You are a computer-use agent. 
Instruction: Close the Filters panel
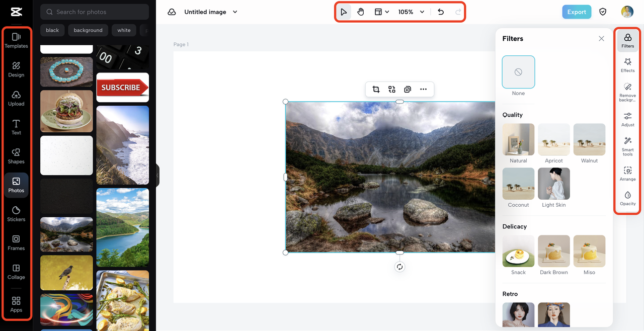pyautogui.click(x=601, y=39)
